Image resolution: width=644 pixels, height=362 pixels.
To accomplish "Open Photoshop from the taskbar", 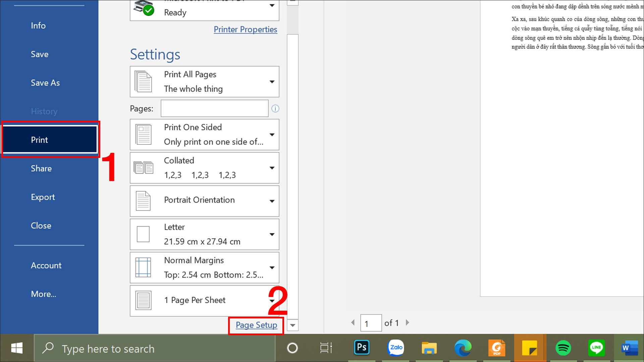I will [x=362, y=348].
